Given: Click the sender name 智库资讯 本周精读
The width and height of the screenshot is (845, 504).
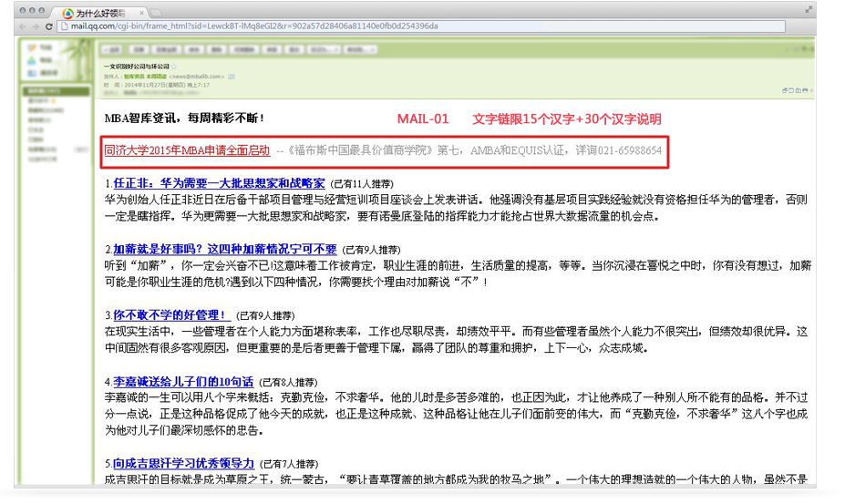Looking at the screenshot, I should [145, 77].
